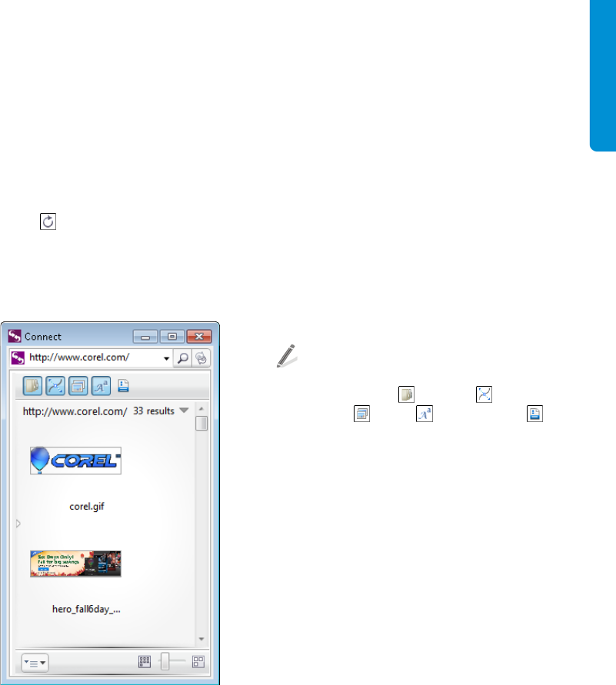
Task: Click the Bitmaps icon in the note text
Action: [x=361, y=414]
